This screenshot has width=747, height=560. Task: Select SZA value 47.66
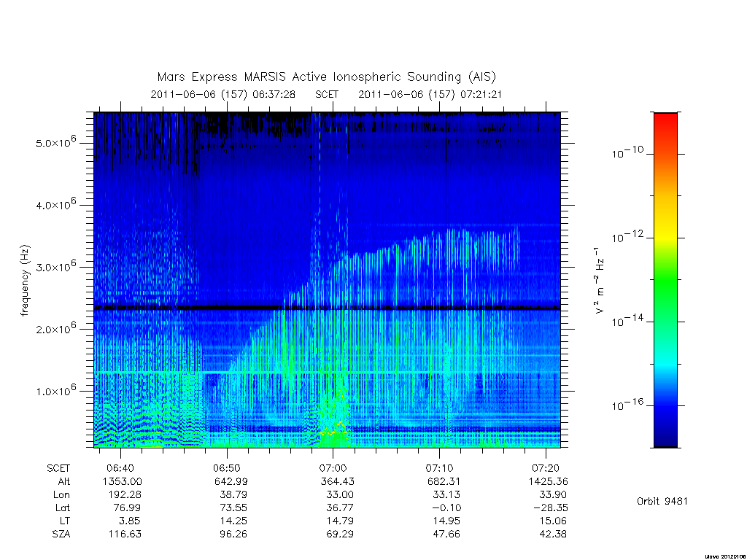(x=446, y=534)
